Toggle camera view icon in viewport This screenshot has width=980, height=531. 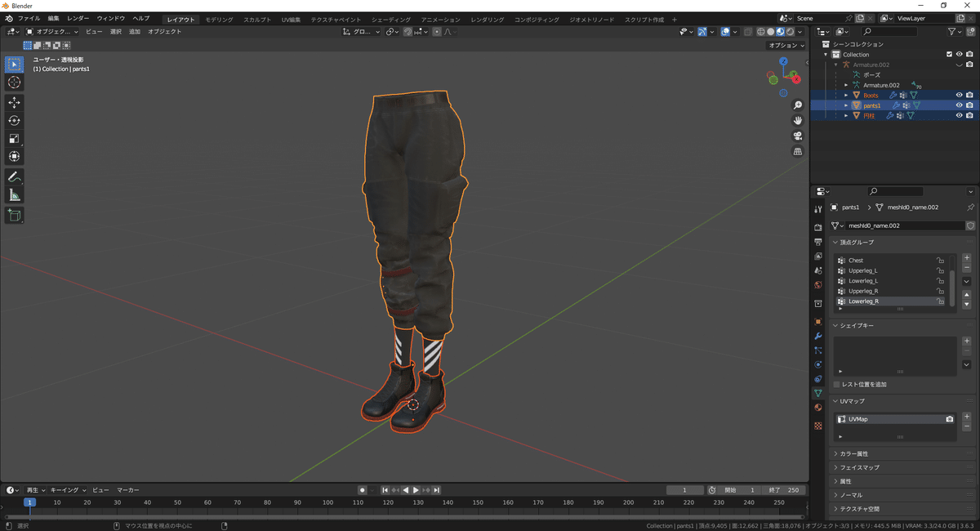pos(798,136)
